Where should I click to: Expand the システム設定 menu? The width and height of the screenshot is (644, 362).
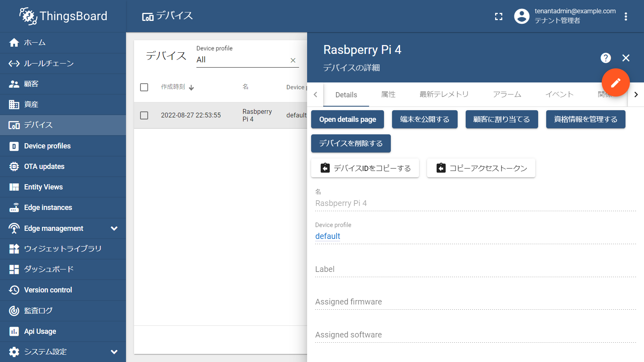point(114,352)
